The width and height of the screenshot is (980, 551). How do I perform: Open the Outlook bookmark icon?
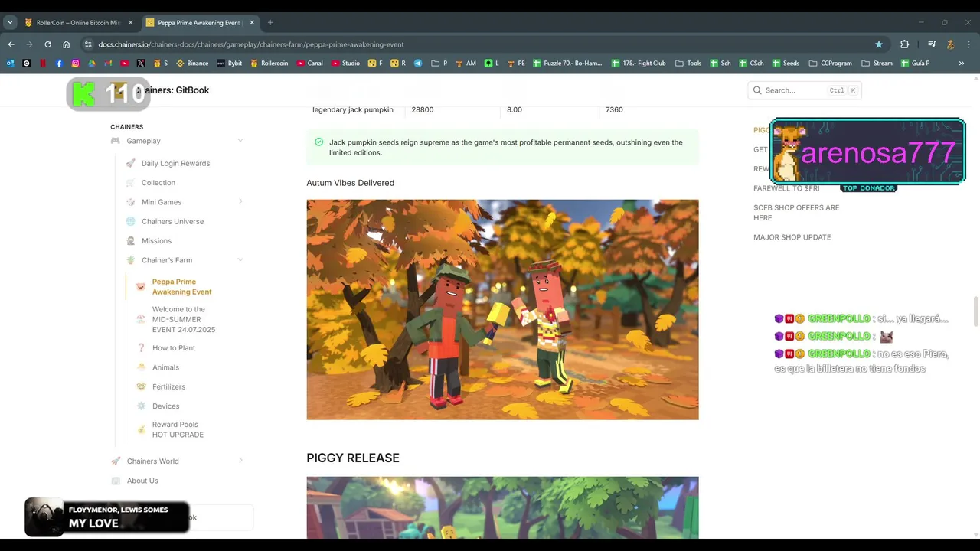(x=10, y=64)
